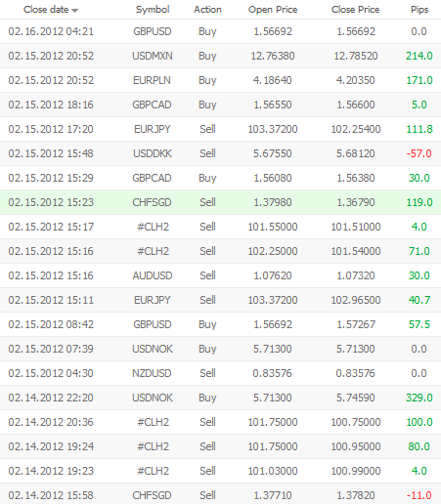Screen dimensions: 441x504
Task: Click close price 1.07320
Action: pos(356,275)
